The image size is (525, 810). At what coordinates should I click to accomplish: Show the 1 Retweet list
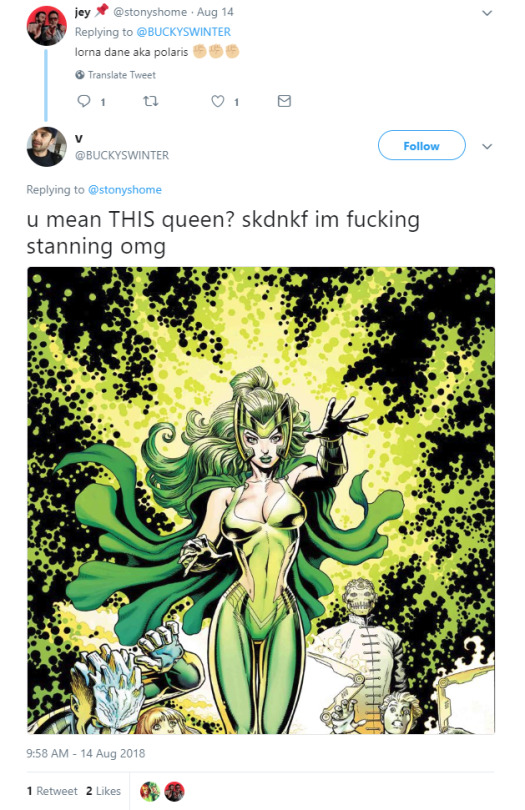[52, 791]
